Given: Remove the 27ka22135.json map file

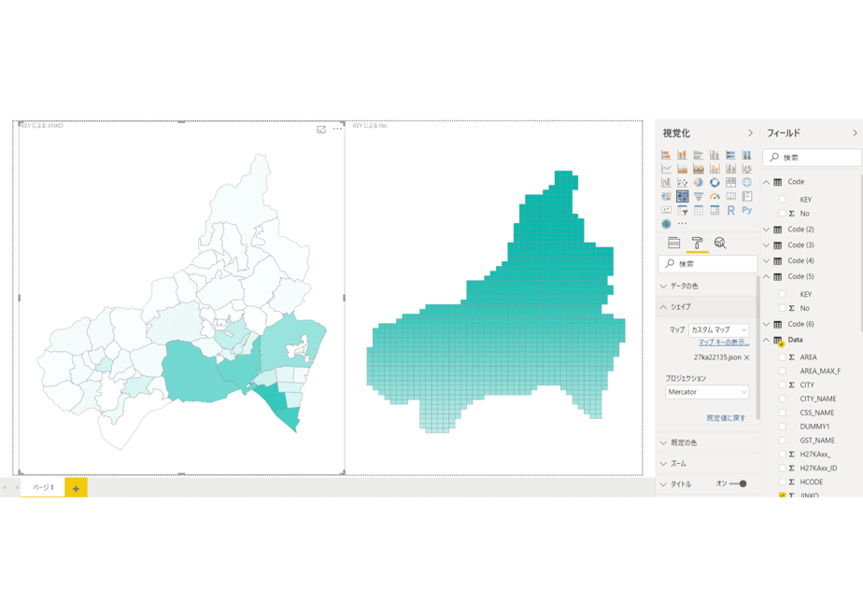Looking at the screenshot, I should coord(747,357).
